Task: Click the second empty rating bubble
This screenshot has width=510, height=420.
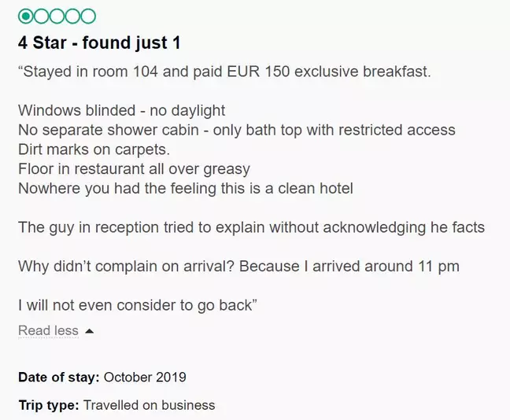Action: (x=41, y=16)
